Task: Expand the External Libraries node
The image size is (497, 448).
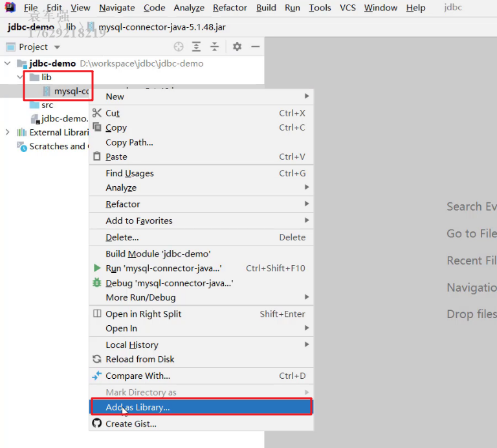Action: point(8,133)
